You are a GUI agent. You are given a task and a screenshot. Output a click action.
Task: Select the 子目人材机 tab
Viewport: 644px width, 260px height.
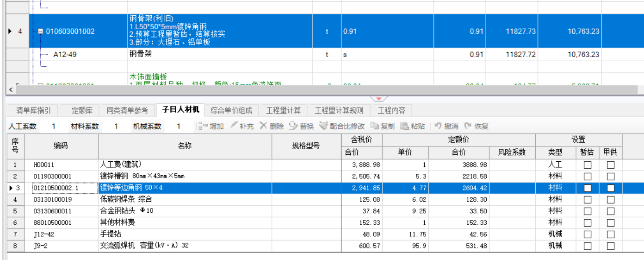[x=180, y=109]
